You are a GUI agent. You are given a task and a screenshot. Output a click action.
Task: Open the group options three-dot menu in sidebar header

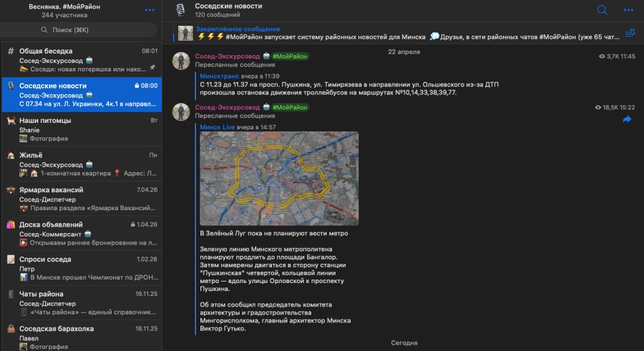click(150, 10)
